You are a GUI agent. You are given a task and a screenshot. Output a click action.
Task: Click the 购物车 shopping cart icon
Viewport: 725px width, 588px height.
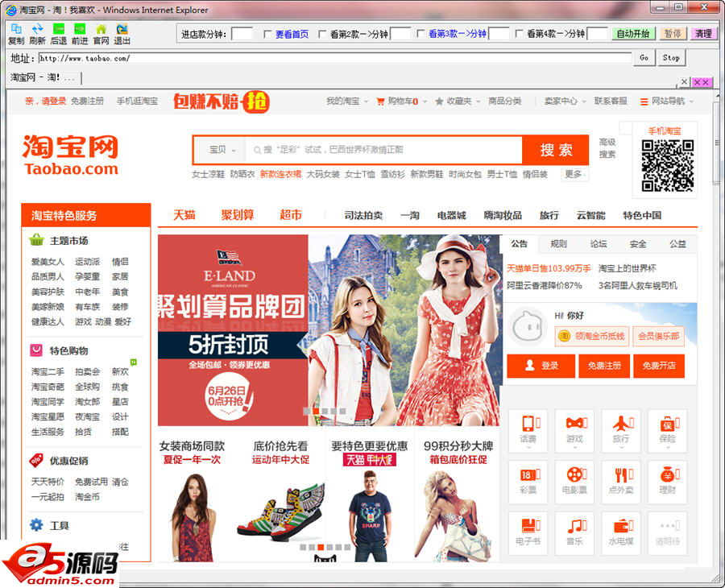(x=380, y=101)
